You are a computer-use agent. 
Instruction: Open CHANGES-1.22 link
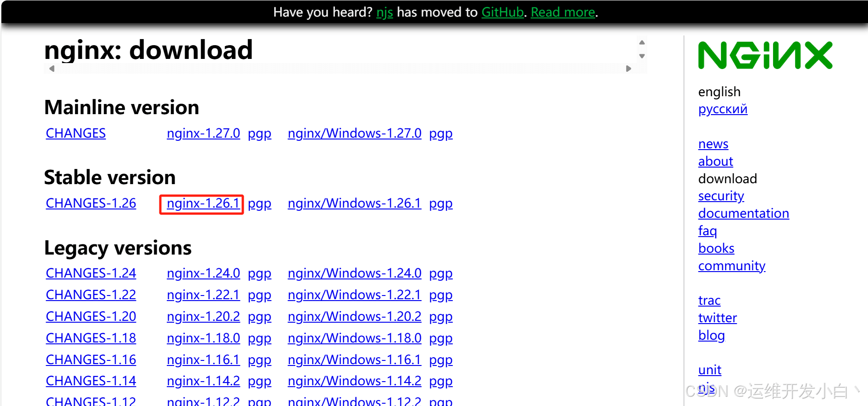(x=91, y=295)
